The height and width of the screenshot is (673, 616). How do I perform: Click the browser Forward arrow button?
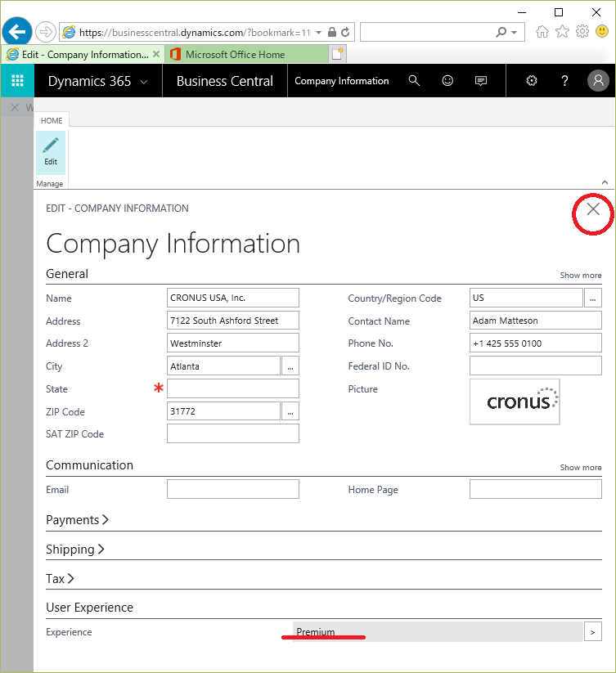46,32
